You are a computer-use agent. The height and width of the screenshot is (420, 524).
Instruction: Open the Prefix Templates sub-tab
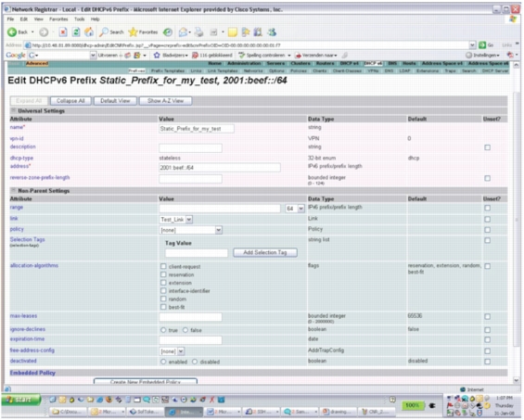(168, 70)
